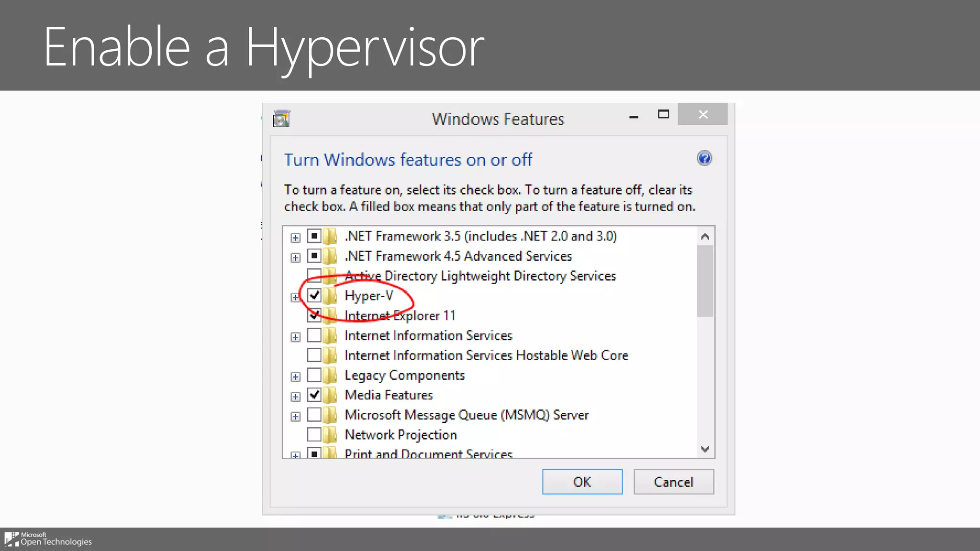Click the Internet Information Services folder icon

click(x=330, y=336)
